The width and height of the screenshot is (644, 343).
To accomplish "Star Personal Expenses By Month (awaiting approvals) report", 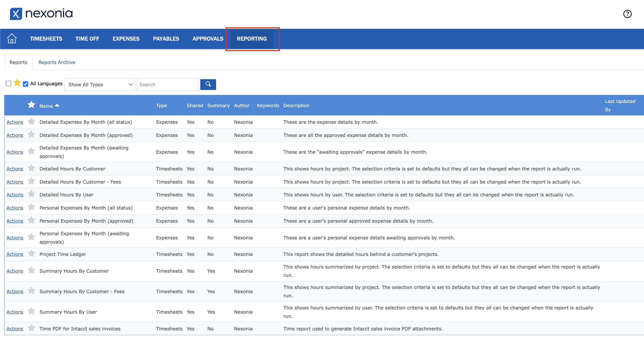I will click(31, 237).
